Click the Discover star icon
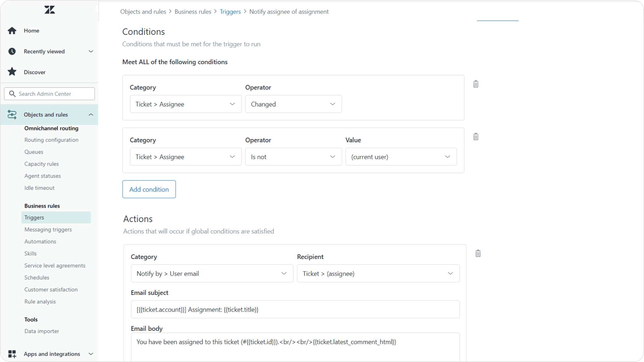 tap(12, 72)
